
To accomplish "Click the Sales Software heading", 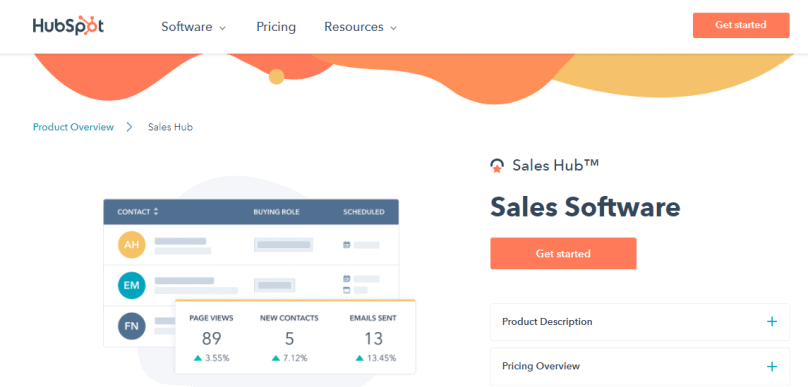I will [585, 207].
